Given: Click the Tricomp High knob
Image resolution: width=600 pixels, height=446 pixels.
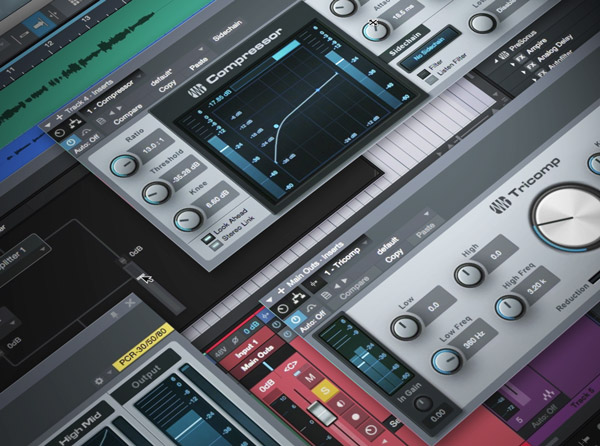Looking at the screenshot, I should pyautogui.click(x=468, y=275).
